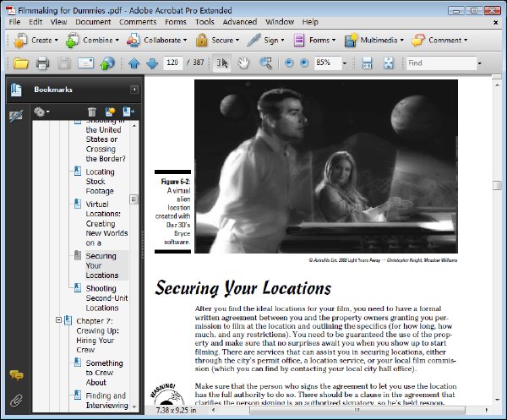Open the Multimedia dropdown

coord(373,41)
